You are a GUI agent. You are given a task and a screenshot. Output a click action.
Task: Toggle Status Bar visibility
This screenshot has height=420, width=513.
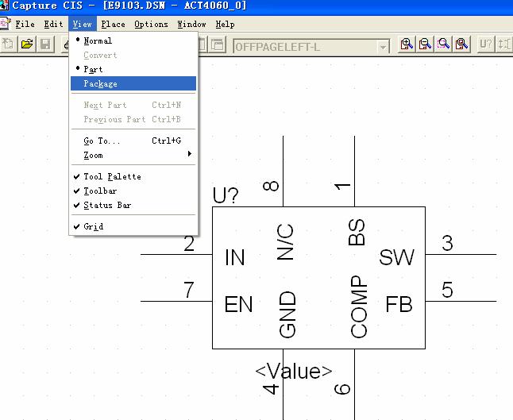[x=133, y=205]
